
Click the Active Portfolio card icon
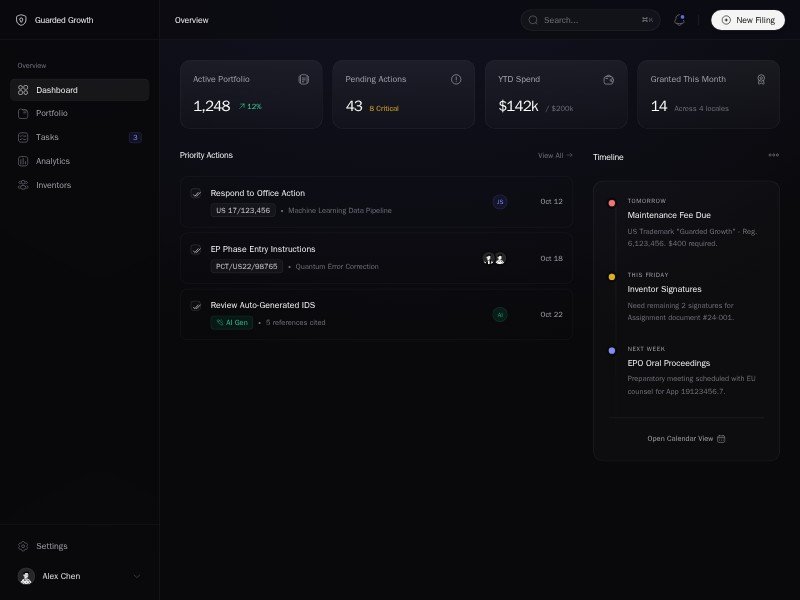pyautogui.click(x=304, y=79)
